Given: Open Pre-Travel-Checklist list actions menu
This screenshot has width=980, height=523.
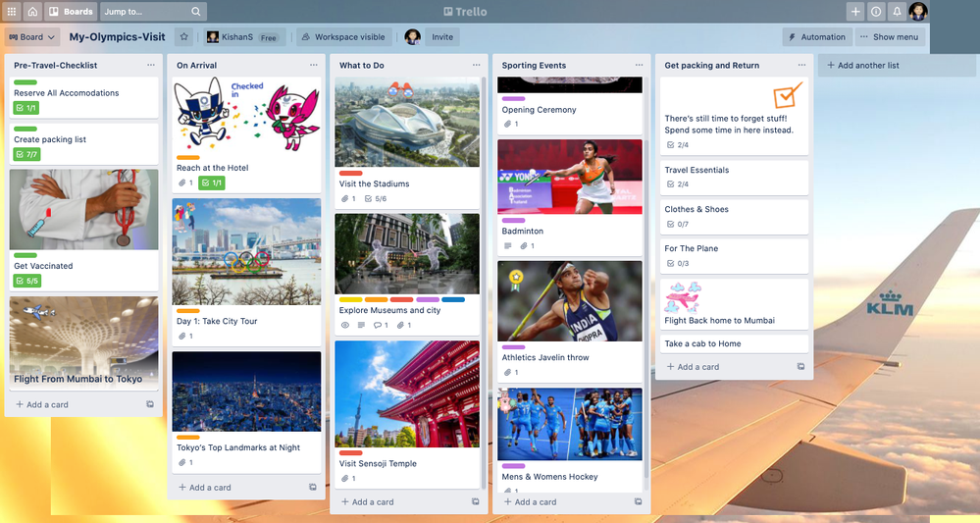Looking at the screenshot, I should tap(151, 65).
